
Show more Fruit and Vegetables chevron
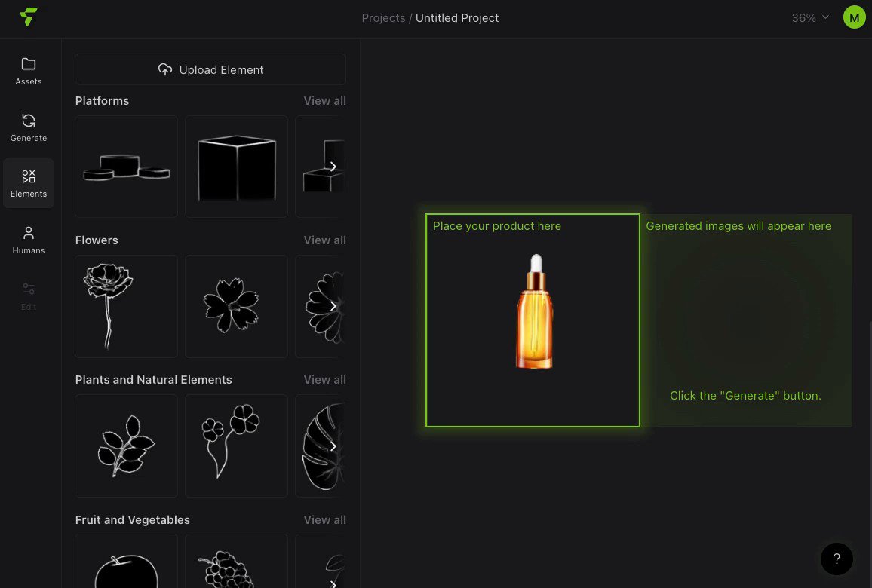[x=333, y=583]
